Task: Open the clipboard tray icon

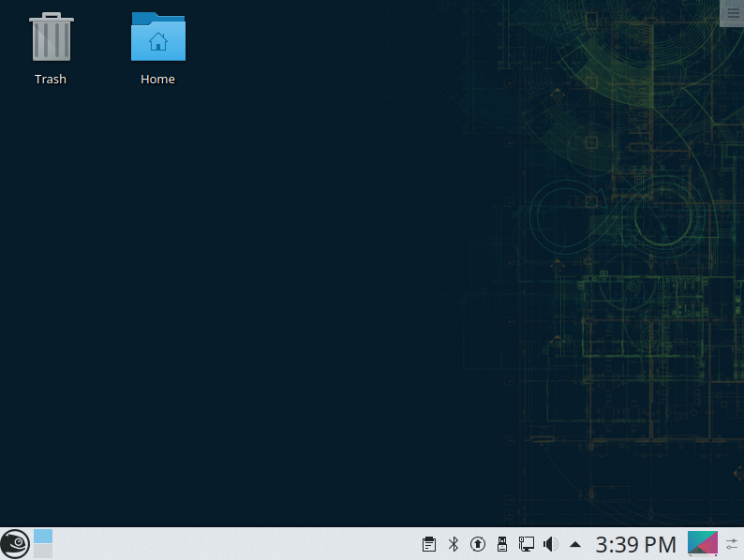Action: pyautogui.click(x=428, y=544)
